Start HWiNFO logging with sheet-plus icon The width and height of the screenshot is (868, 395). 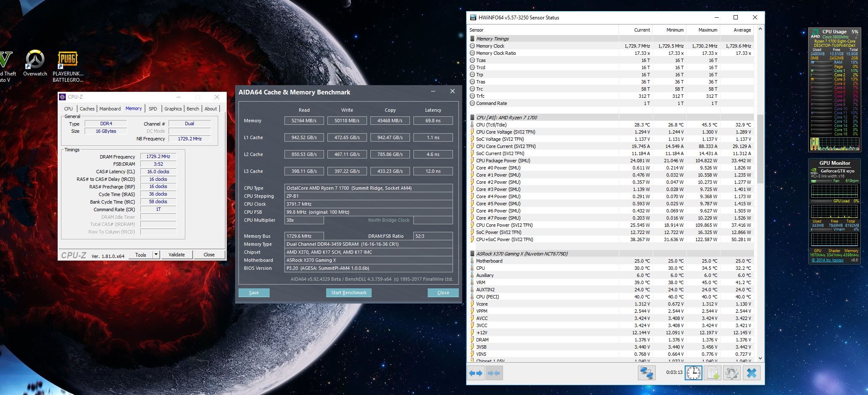click(x=713, y=373)
